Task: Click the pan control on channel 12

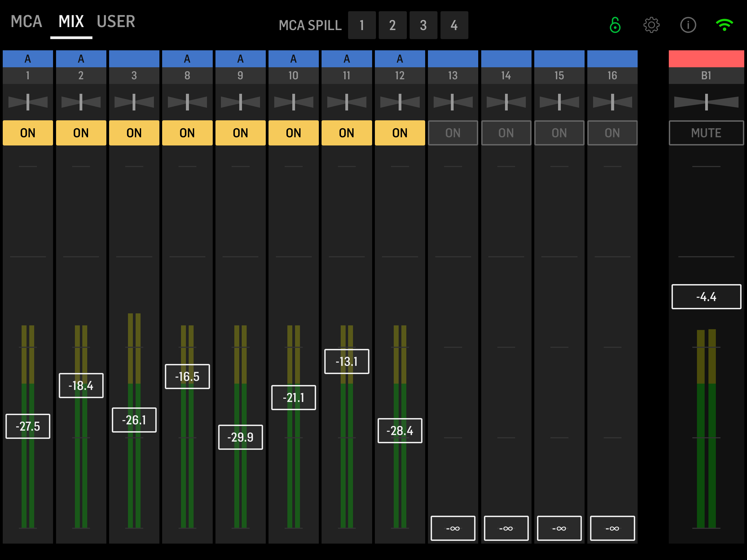Action: [400, 102]
